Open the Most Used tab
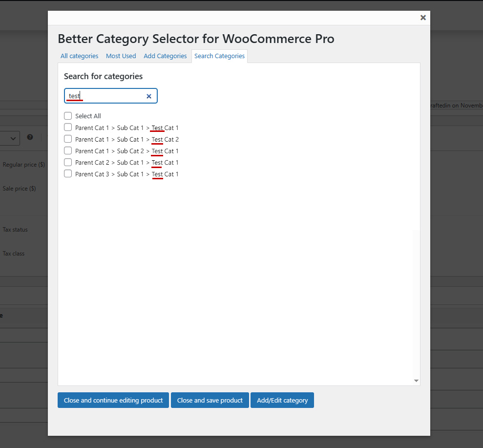Screen dimensions: 483x448 (x=121, y=56)
